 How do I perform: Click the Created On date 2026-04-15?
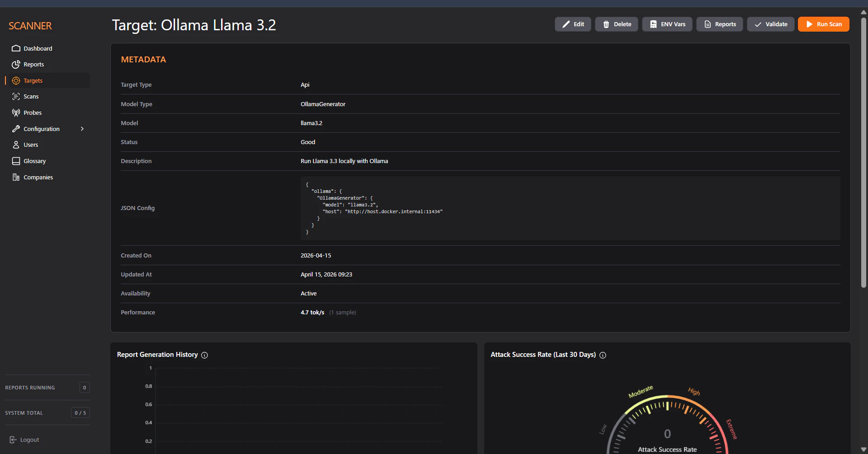[x=316, y=256]
